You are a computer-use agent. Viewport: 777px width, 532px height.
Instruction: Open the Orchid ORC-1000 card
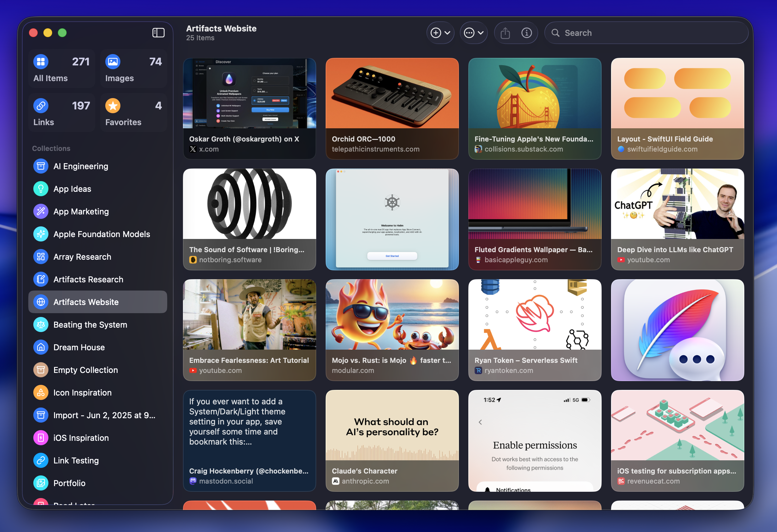click(392, 109)
